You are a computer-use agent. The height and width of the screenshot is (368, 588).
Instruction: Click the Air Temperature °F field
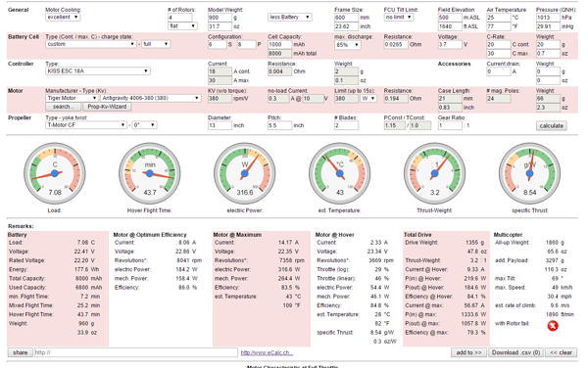click(x=499, y=26)
